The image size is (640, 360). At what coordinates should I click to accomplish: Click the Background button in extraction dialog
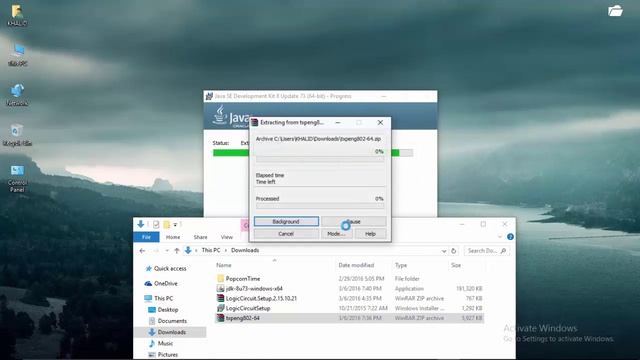click(286, 221)
